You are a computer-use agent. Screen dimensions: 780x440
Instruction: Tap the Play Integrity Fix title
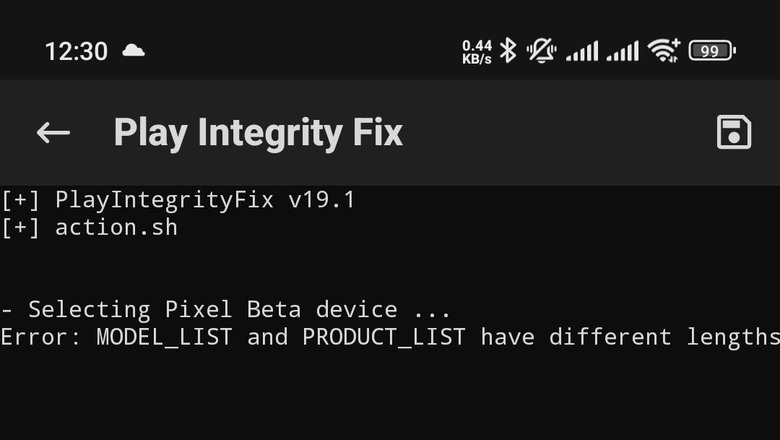pyautogui.click(x=258, y=133)
